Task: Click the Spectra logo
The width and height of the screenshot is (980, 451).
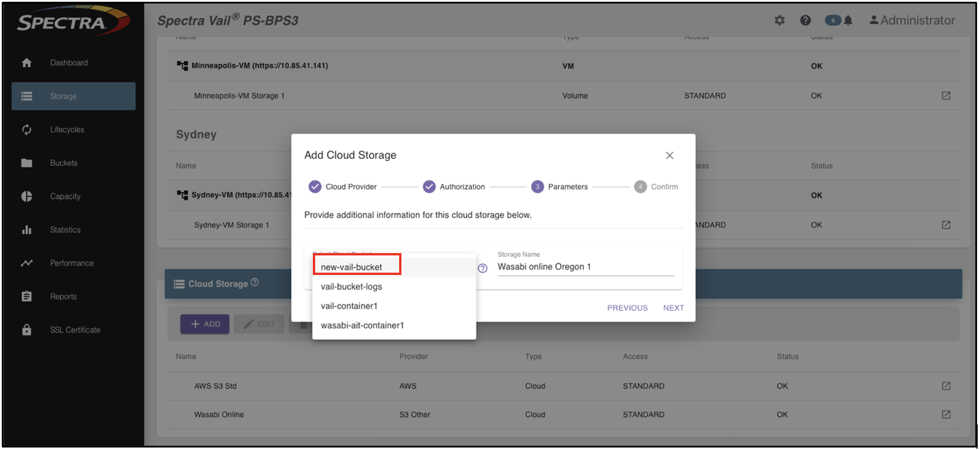Action: [x=73, y=21]
